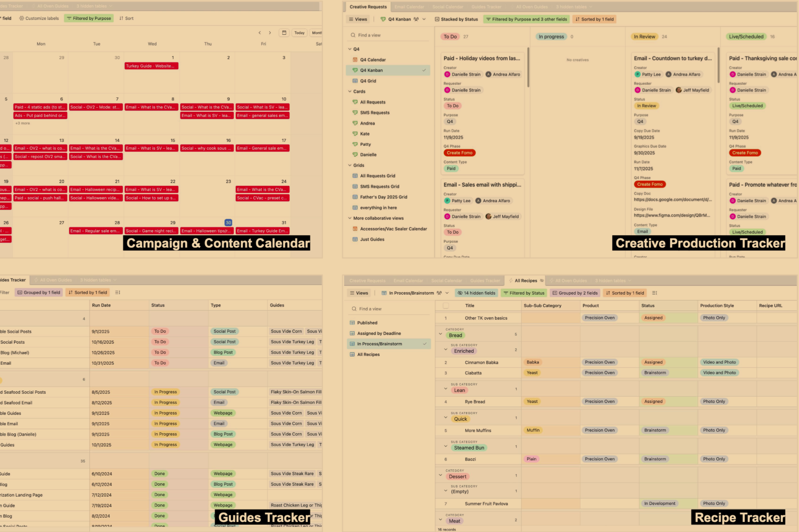This screenshot has height=532, width=799.
Task: Click the Guides Tracker row height icon
Action: click(118, 292)
